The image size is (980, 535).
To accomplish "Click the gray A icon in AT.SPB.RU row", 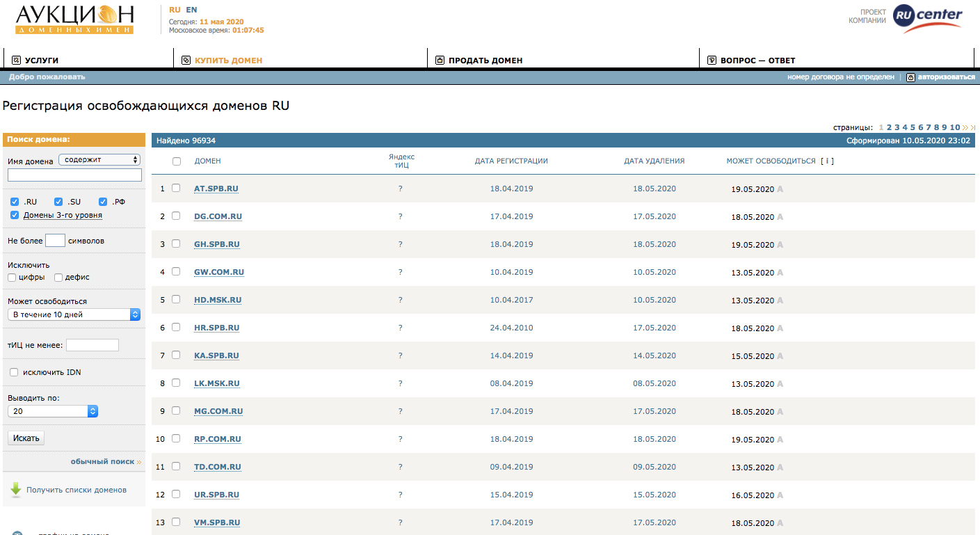I will 780,189.
